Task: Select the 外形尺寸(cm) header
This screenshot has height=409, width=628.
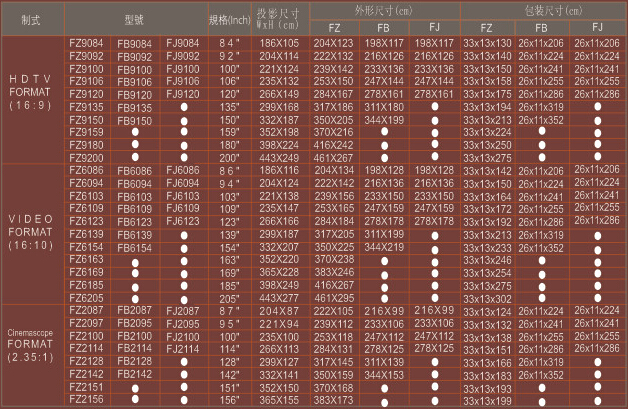Action: [x=383, y=11]
